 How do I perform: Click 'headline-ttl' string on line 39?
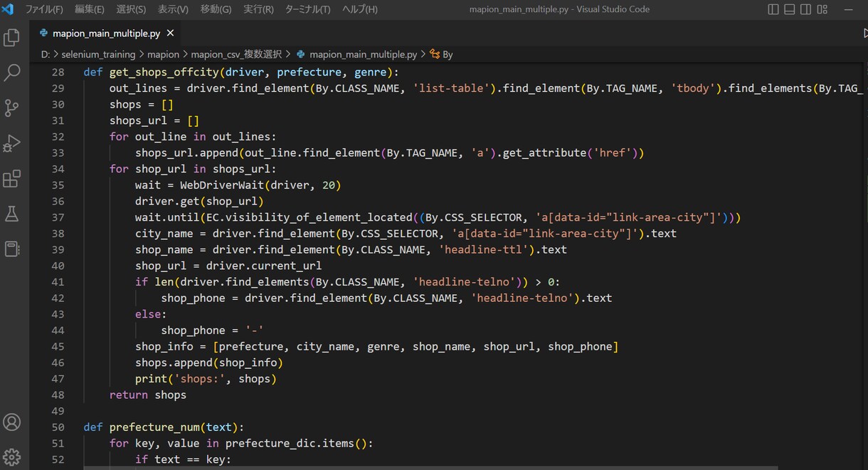point(484,250)
